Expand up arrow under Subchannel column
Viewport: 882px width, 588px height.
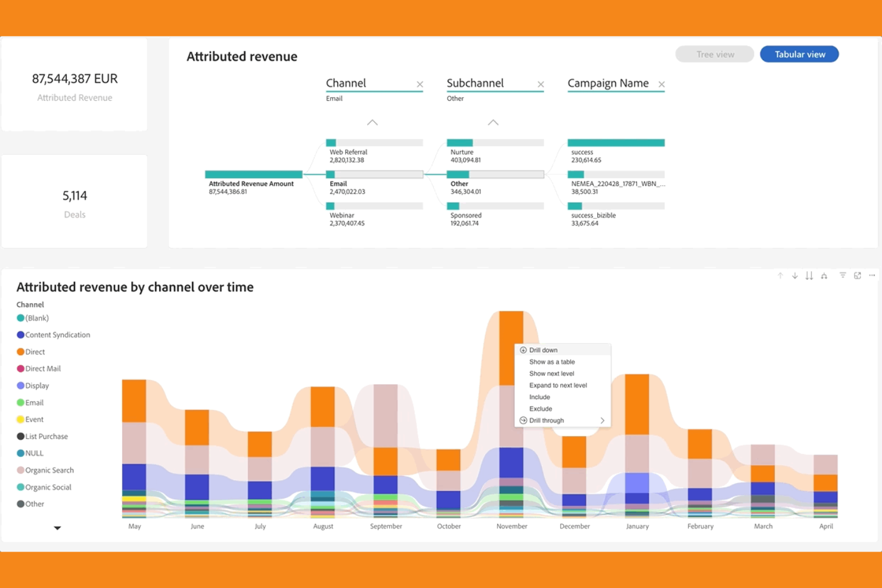pyautogui.click(x=493, y=122)
